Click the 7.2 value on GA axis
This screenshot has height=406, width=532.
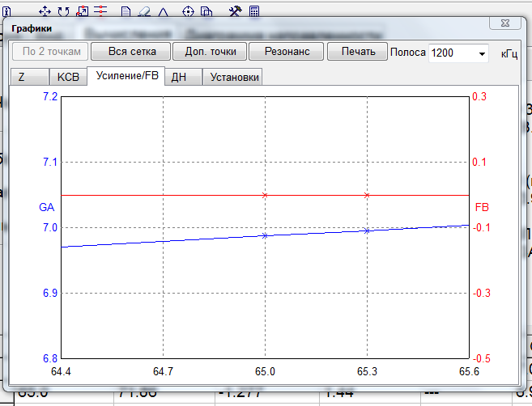[x=50, y=96]
